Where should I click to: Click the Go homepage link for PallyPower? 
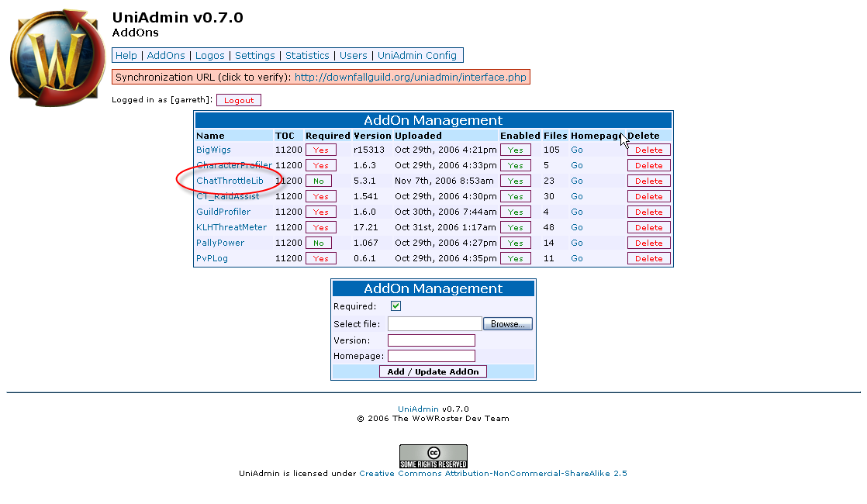pyautogui.click(x=577, y=243)
